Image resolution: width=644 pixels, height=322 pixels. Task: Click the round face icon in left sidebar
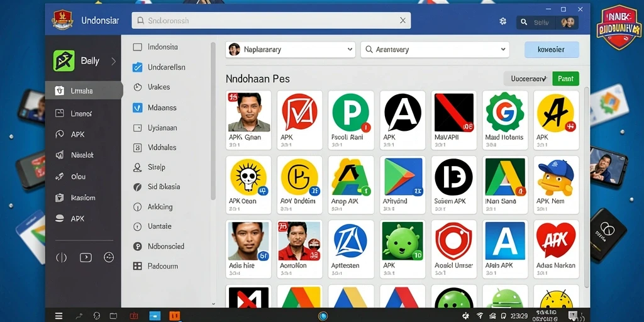108,257
